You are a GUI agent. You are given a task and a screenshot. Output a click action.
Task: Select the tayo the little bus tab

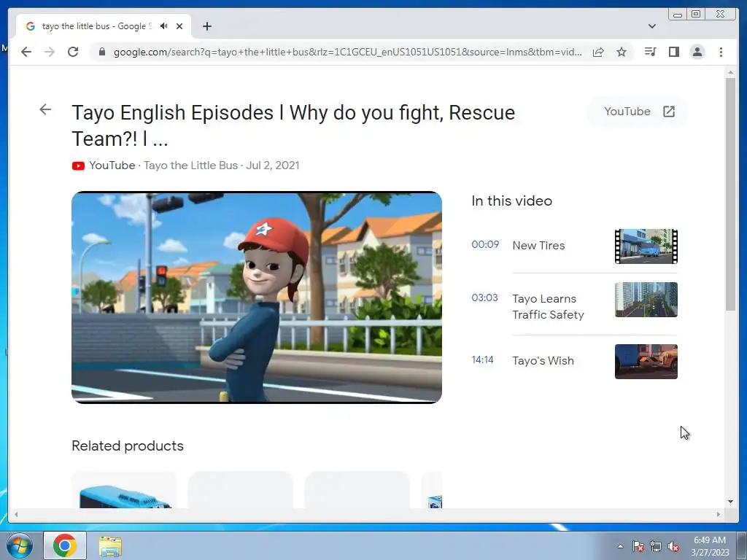(x=104, y=26)
